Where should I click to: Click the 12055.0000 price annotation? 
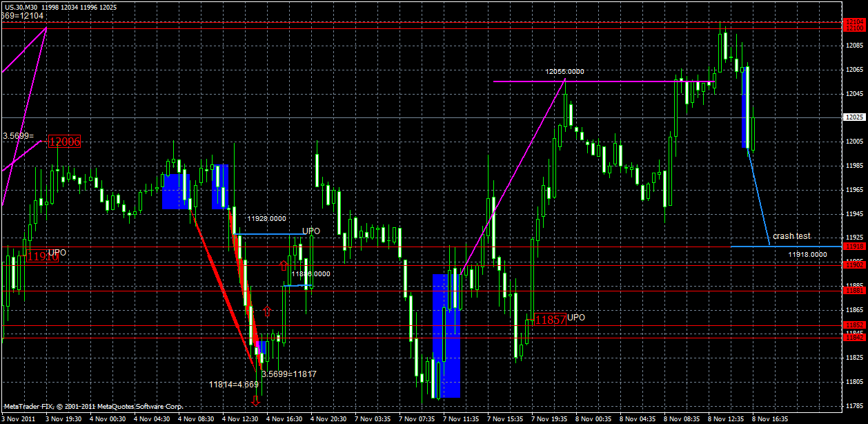pos(566,71)
